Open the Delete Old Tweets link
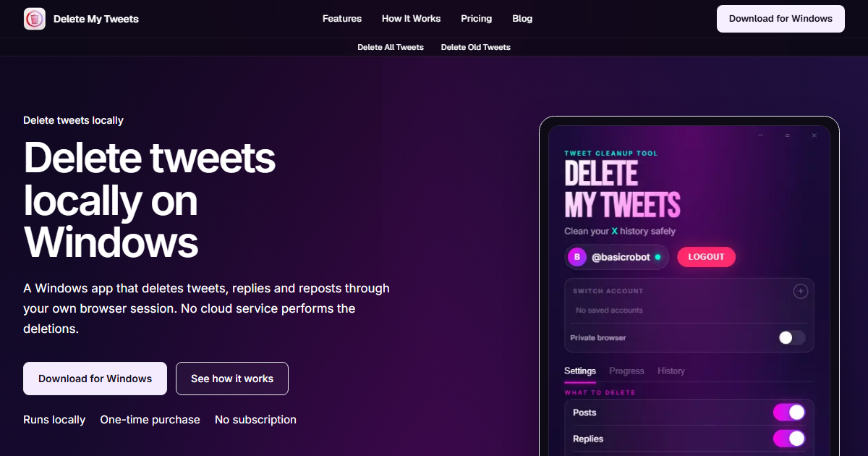Screen dimensions: 868x456 click(476, 47)
